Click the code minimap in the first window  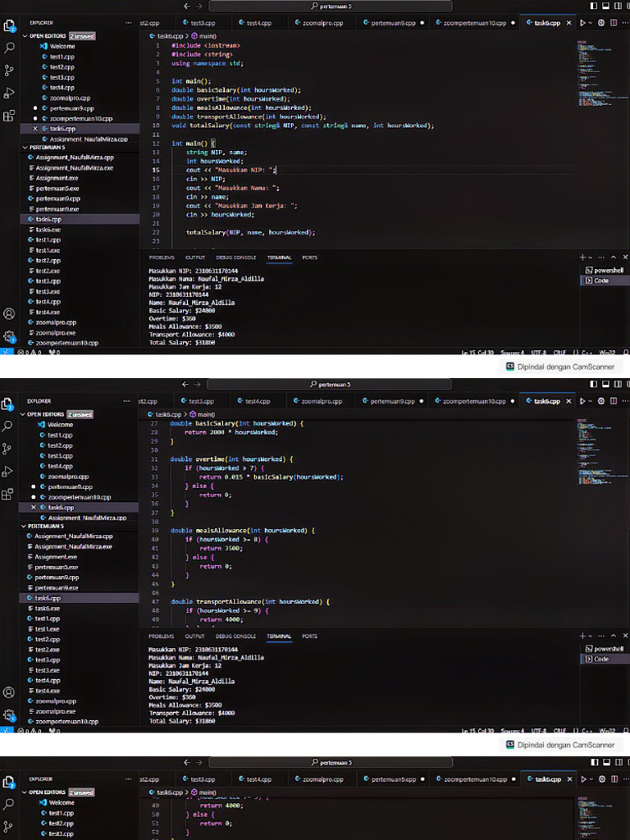click(x=603, y=73)
